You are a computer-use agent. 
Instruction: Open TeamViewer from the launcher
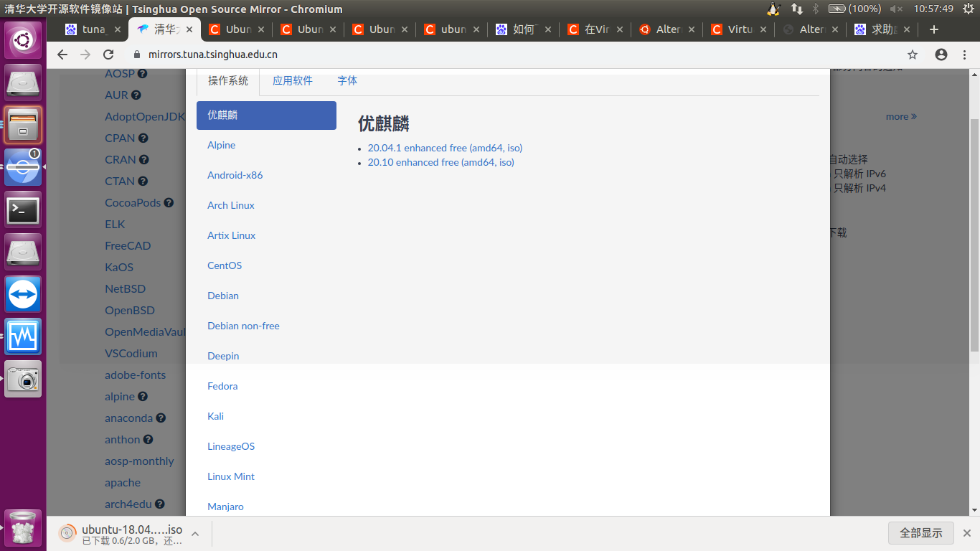click(x=23, y=295)
